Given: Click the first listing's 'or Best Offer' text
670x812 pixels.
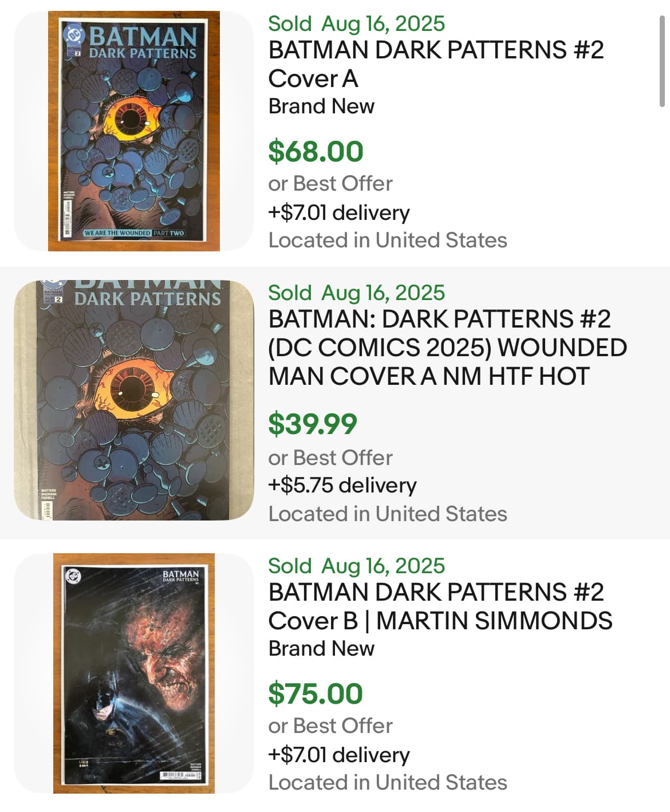Looking at the screenshot, I should [330, 184].
